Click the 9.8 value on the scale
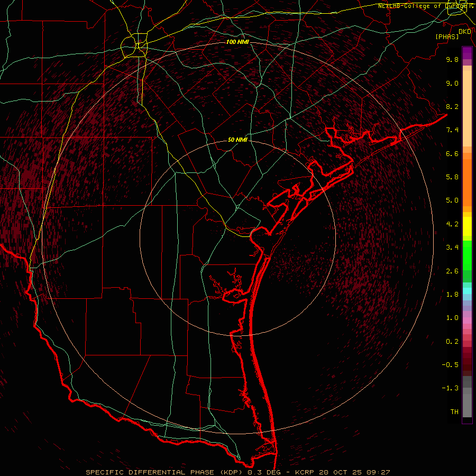The width and height of the screenshot is (476, 476). click(452, 59)
